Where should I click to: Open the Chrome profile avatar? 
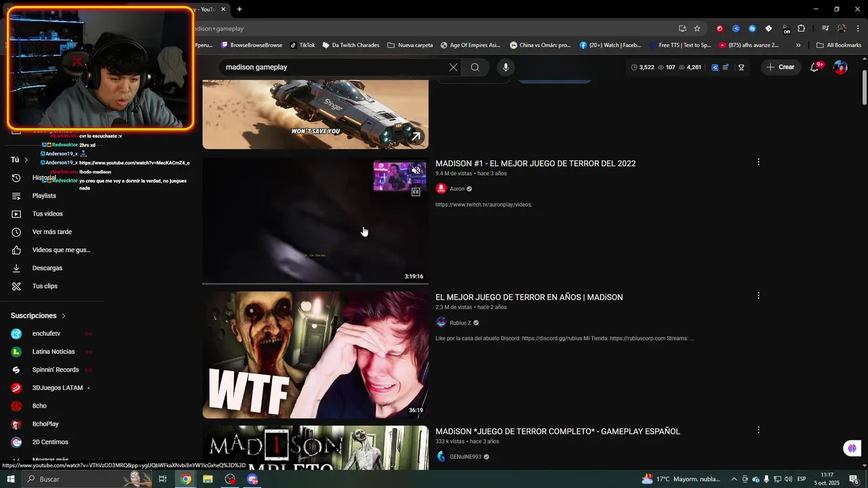[842, 28]
